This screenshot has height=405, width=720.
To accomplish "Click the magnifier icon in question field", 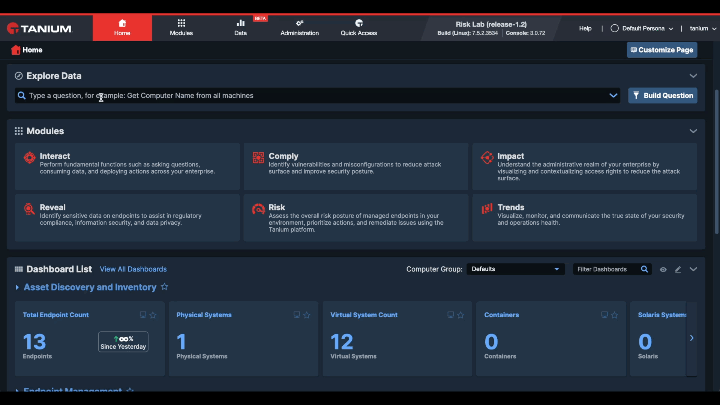I will click(x=22, y=96).
